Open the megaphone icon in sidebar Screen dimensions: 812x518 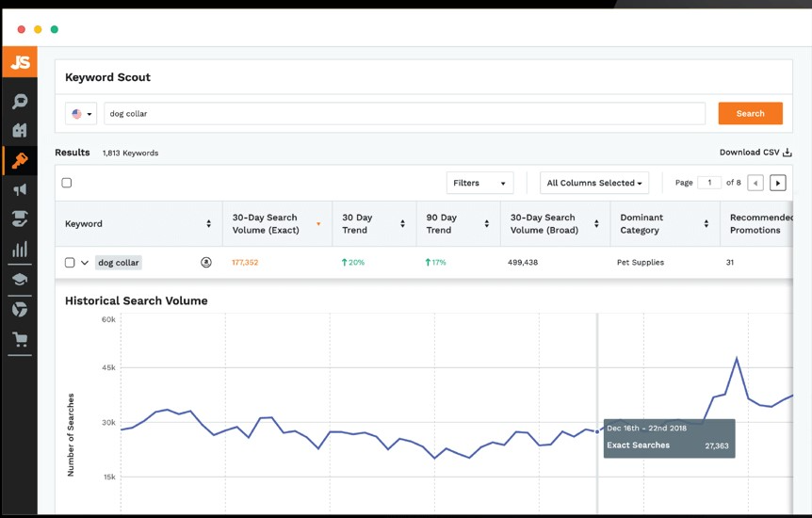19,190
